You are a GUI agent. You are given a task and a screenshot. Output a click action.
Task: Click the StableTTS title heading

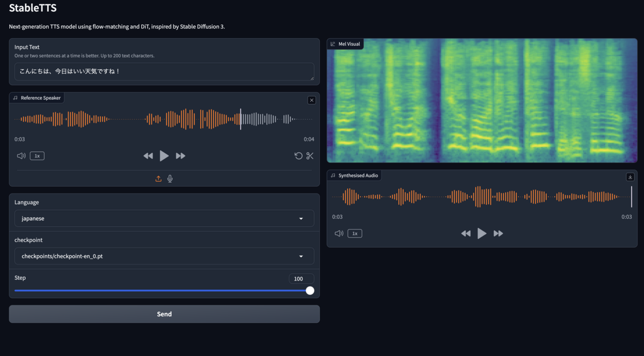point(33,8)
